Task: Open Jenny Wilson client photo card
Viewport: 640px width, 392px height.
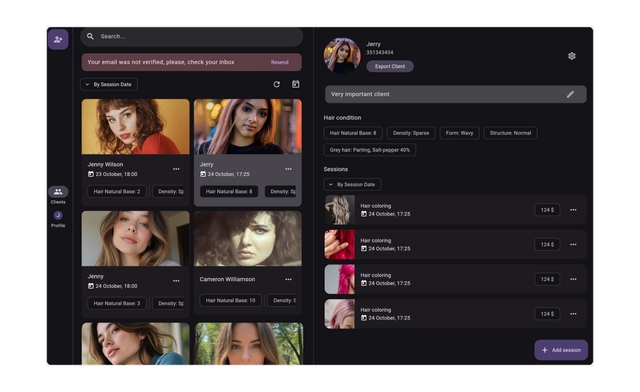Action: pyautogui.click(x=136, y=127)
